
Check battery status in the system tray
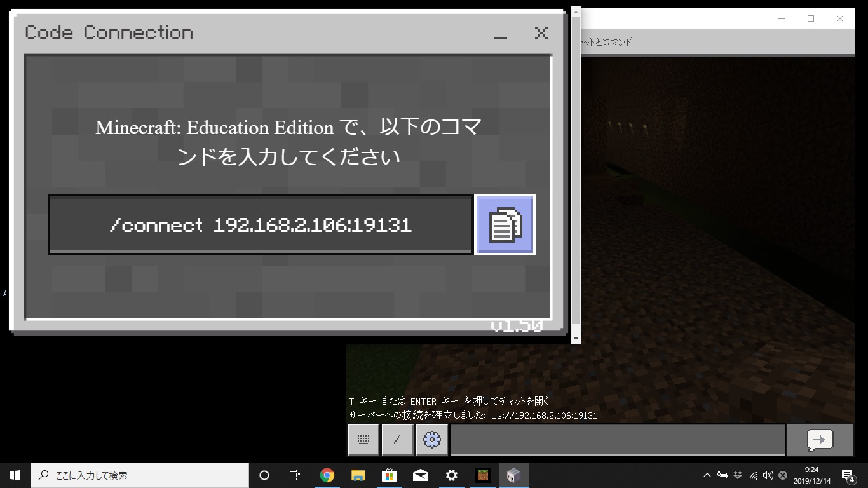click(x=722, y=475)
